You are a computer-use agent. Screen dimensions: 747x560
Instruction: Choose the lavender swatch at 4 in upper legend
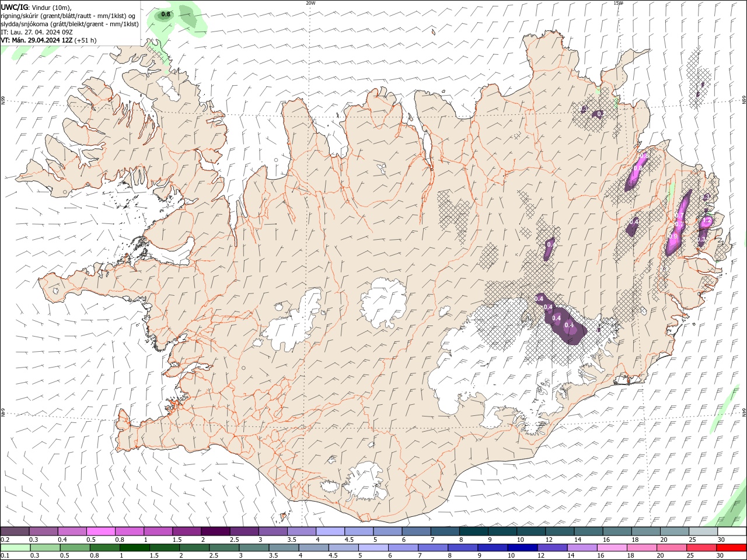click(329, 531)
